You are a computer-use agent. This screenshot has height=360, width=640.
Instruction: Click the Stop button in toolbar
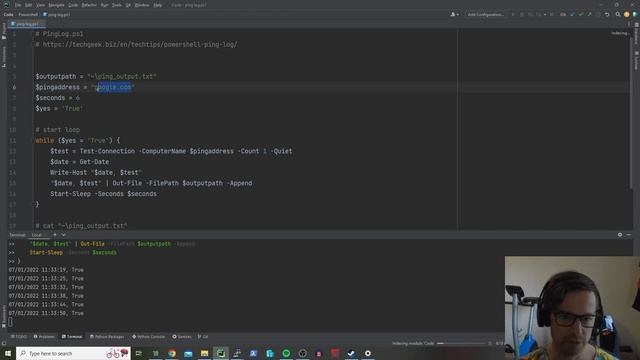[552, 15]
